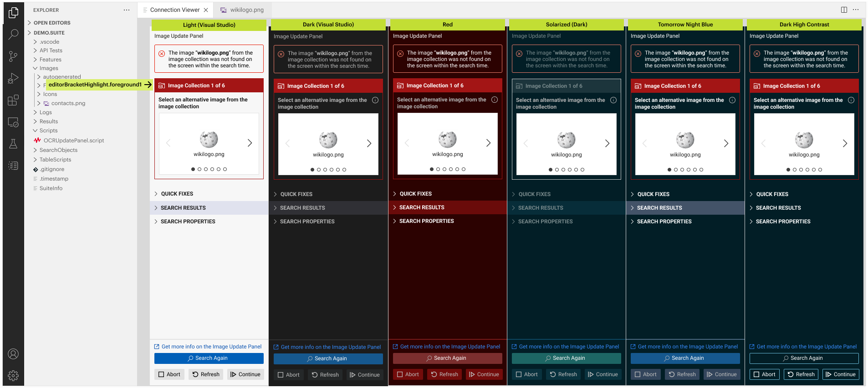The image size is (868, 388).
Task: Expand QUICK FIXES in the Light theme panel
Action: coord(209,194)
